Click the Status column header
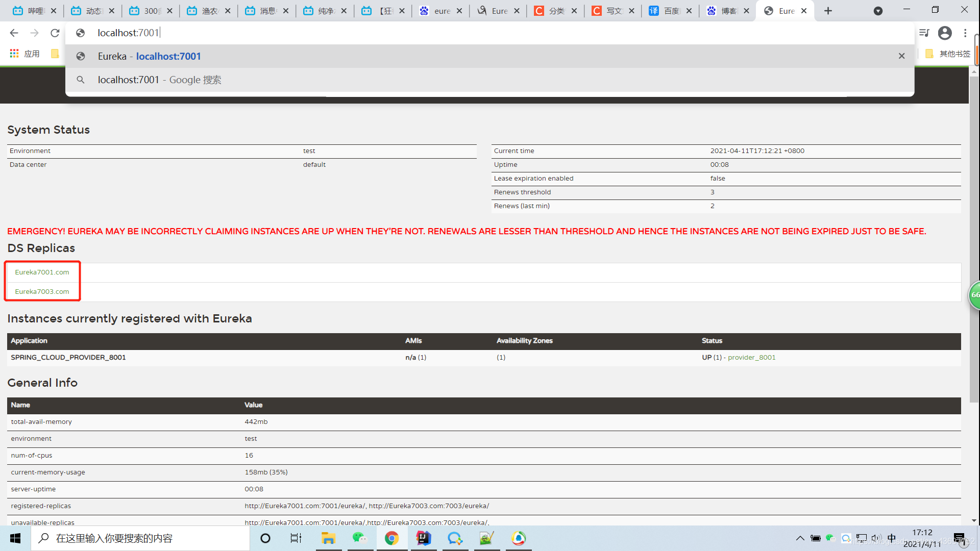This screenshot has width=980, height=551. click(x=712, y=340)
